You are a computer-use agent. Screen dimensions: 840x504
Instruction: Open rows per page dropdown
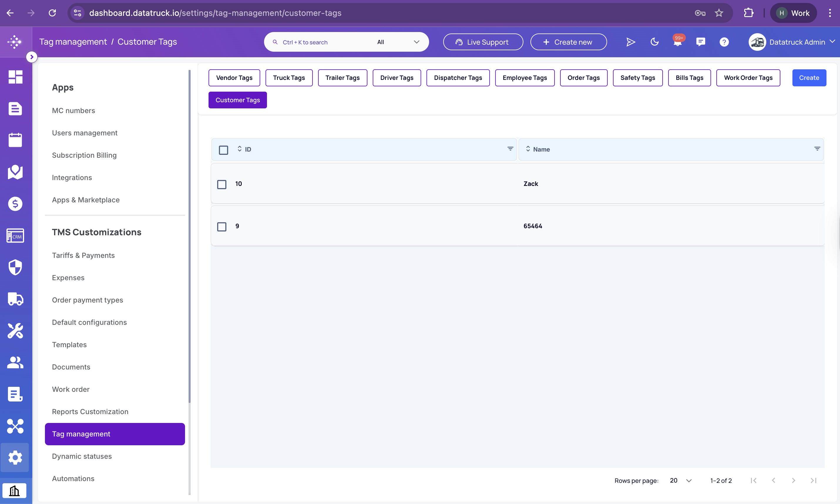point(681,480)
